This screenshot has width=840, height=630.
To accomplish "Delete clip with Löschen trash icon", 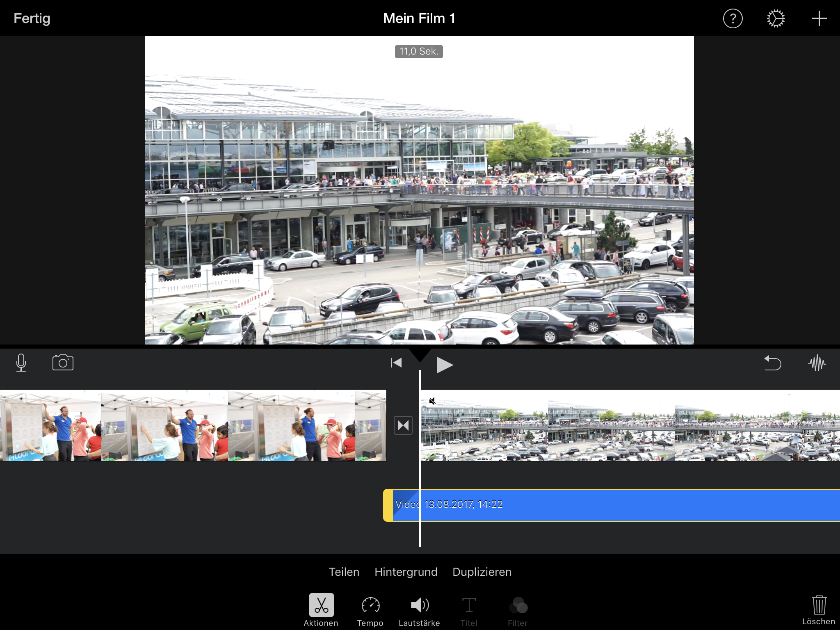I will pos(819,610).
